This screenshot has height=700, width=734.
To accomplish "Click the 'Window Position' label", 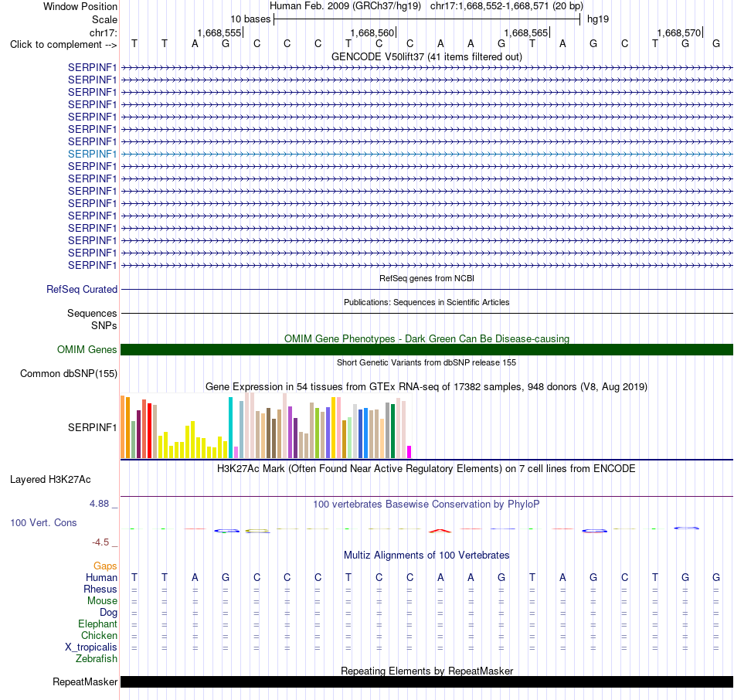I will [x=80, y=6].
